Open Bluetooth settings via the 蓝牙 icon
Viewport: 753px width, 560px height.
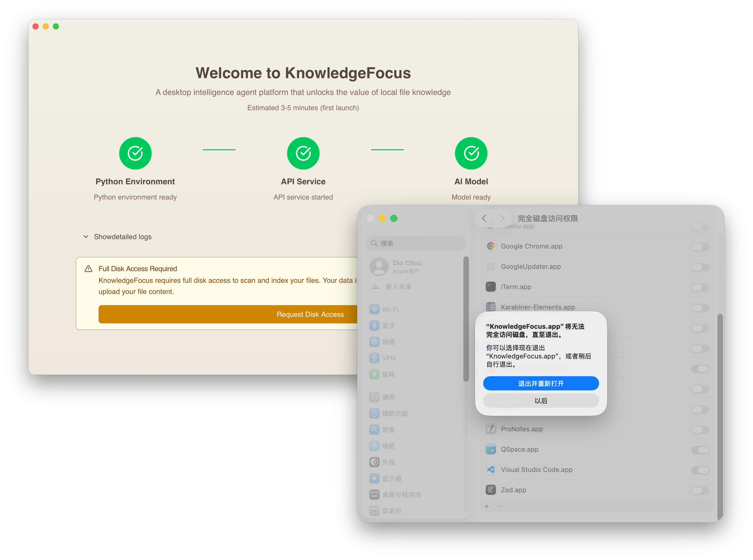coord(374,325)
